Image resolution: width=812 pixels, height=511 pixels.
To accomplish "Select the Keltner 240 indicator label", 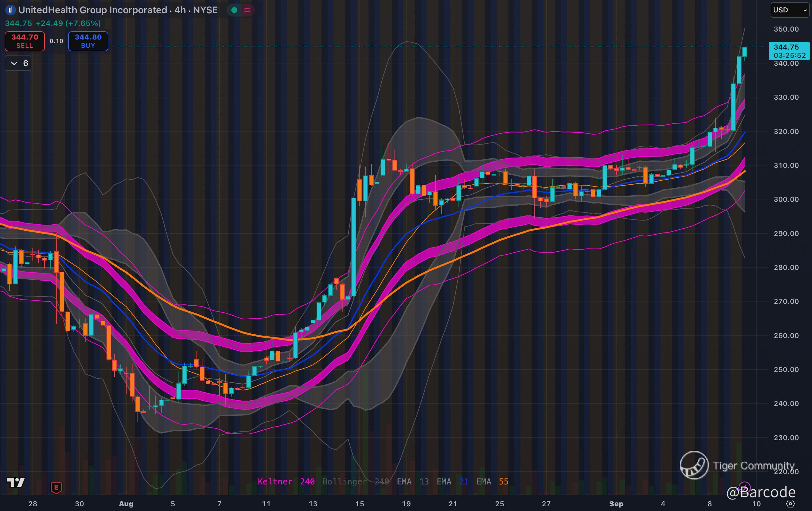I will [x=286, y=481].
